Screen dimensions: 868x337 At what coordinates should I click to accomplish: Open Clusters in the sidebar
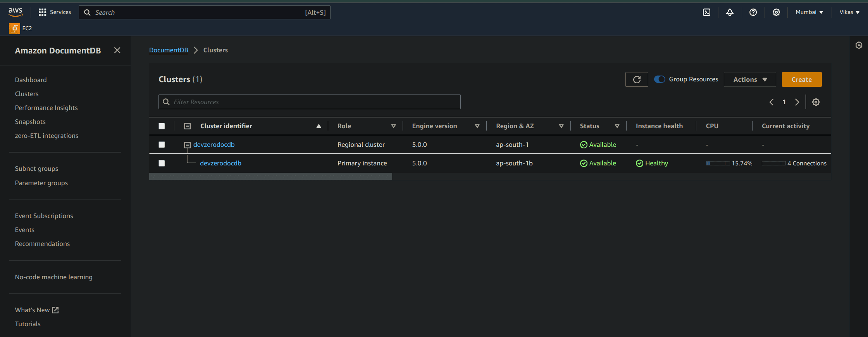[27, 94]
